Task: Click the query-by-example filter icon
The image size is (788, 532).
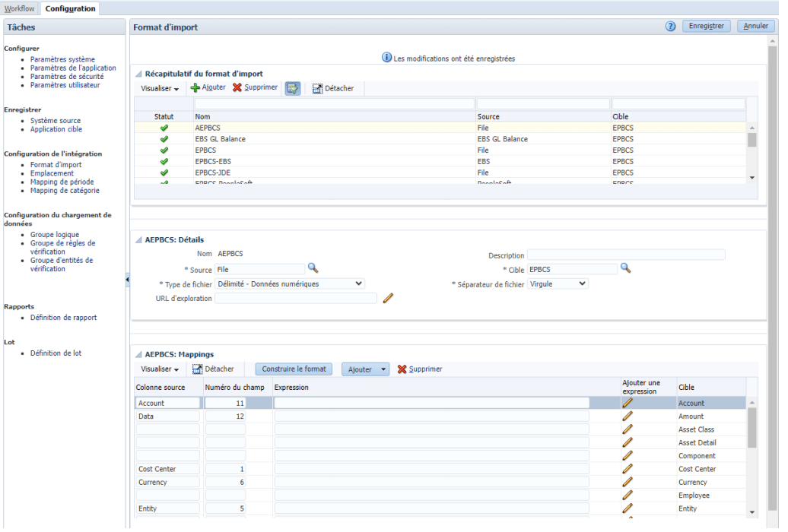Action: point(293,89)
